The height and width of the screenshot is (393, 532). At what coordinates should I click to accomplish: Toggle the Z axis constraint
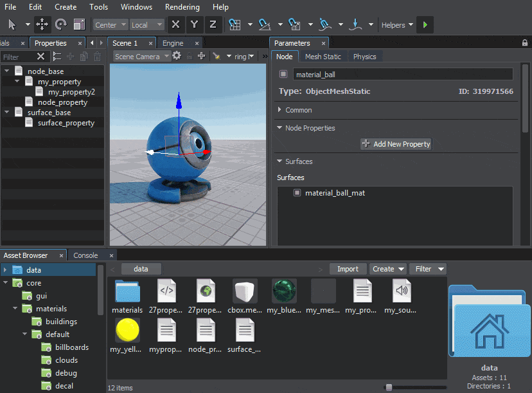213,24
